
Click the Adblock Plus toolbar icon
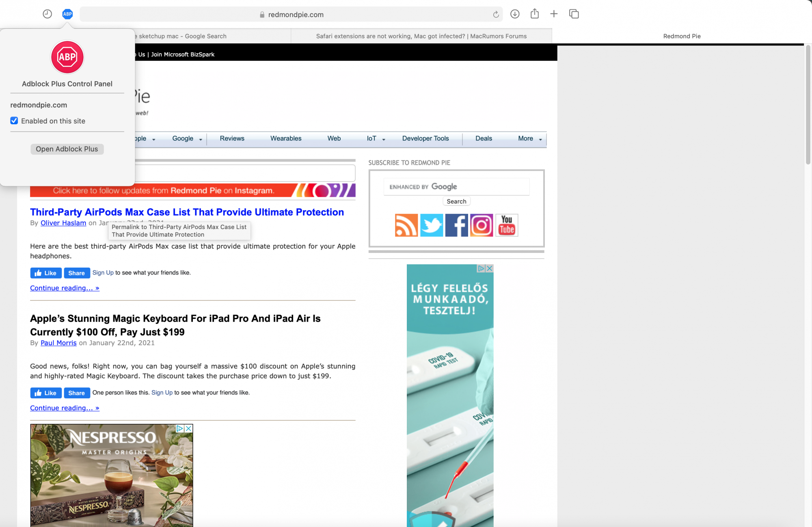point(67,14)
